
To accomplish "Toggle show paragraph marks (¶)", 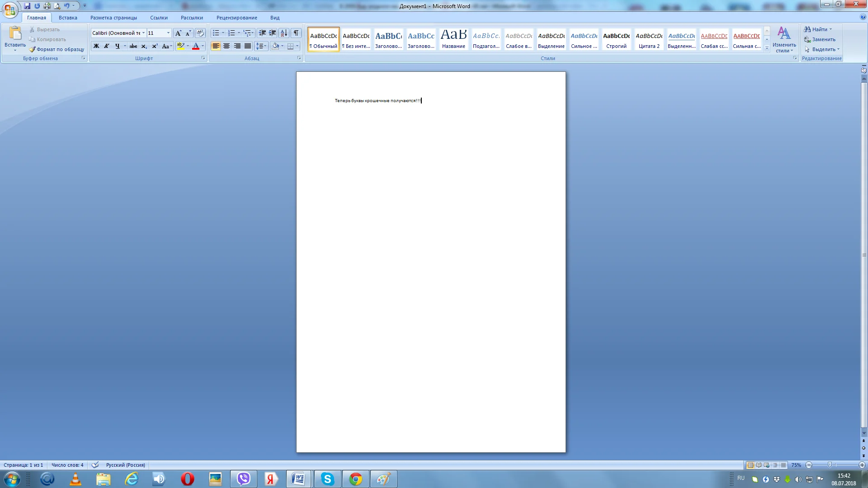I will pyautogui.click(x=296, y=33).
